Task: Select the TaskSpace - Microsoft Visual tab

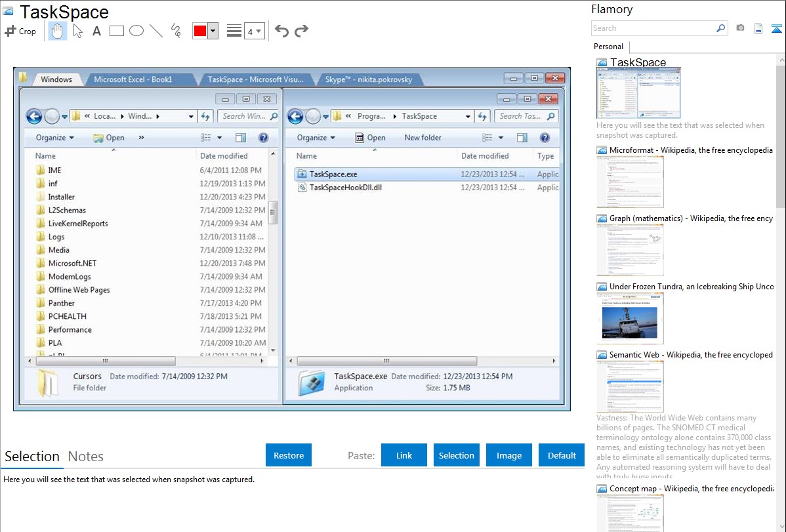Action: (256, 79)
